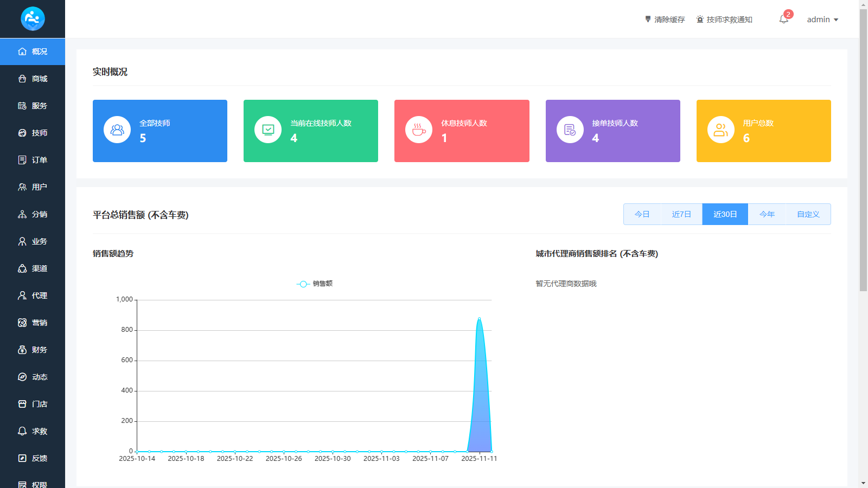Image resolution: width=868 pixels, height=488 pixels.
Task: Toggle the 销售额 chart legend series
Action: 315,284
